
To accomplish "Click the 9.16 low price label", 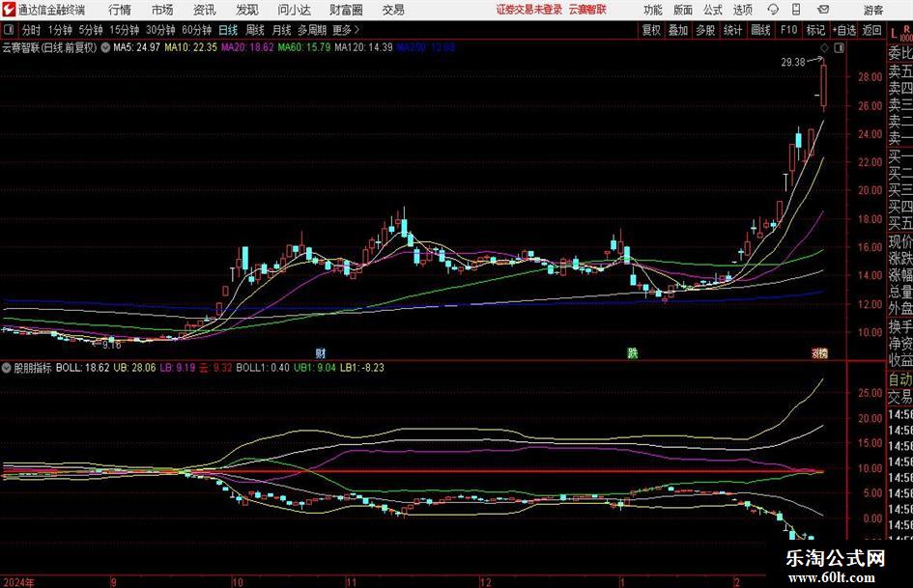I will (x=111, y=345).
